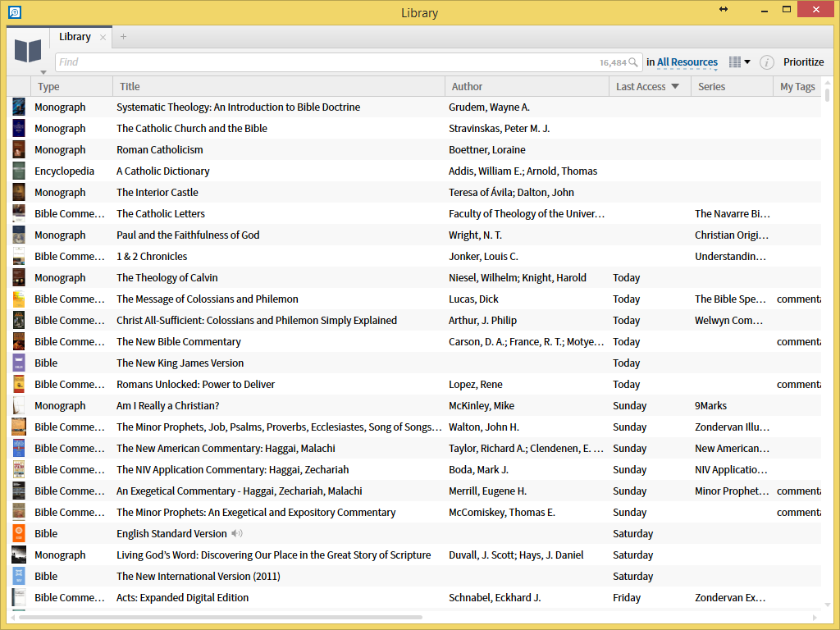Select 'The NIV Application Commentary: Haggai, Zechariah'
This screenshot has height=630, width=840.
[232, 470]
